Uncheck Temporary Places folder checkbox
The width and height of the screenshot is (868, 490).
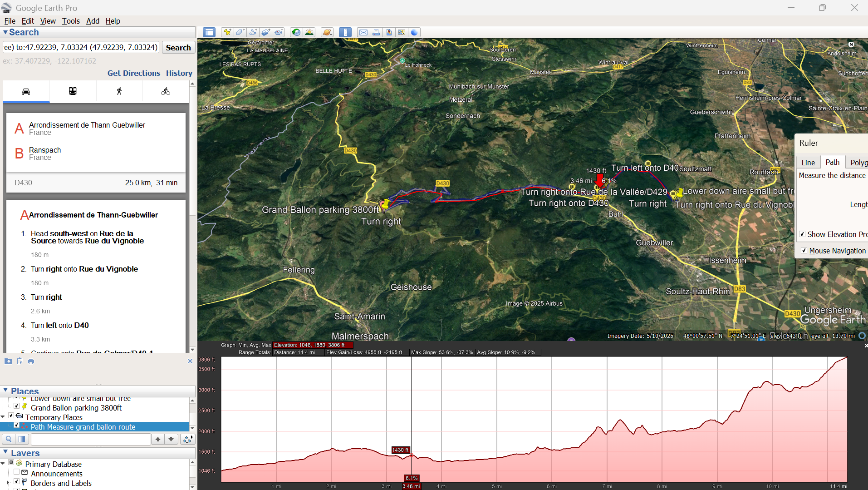(11, 416)
